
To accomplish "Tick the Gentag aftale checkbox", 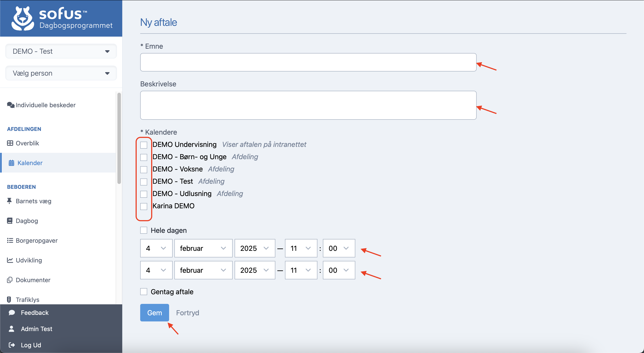I will [144, 291].
